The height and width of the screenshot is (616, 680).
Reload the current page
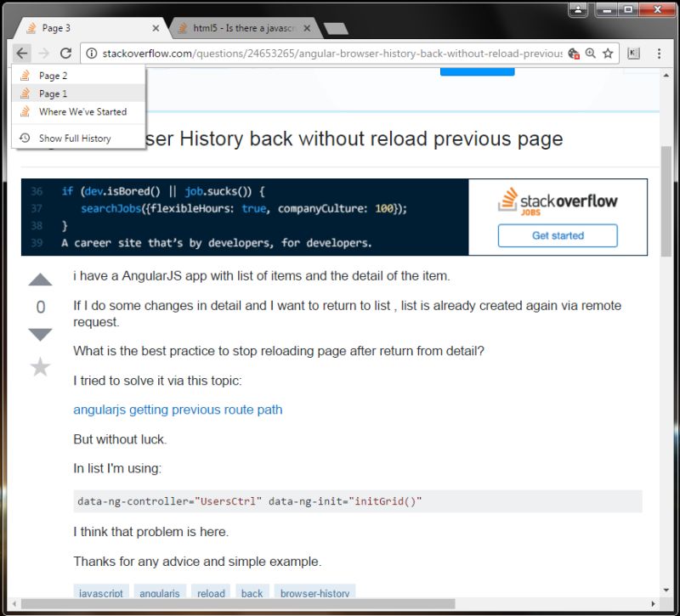coord(66,53)
